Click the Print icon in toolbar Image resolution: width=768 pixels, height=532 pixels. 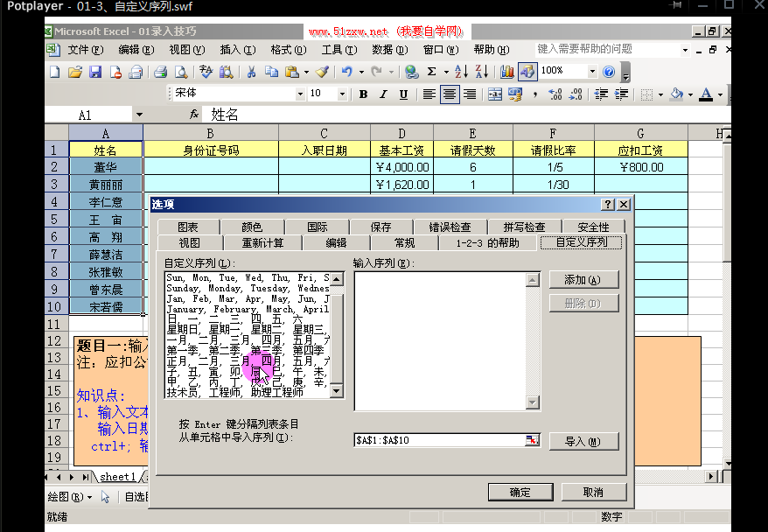point(160,72)
